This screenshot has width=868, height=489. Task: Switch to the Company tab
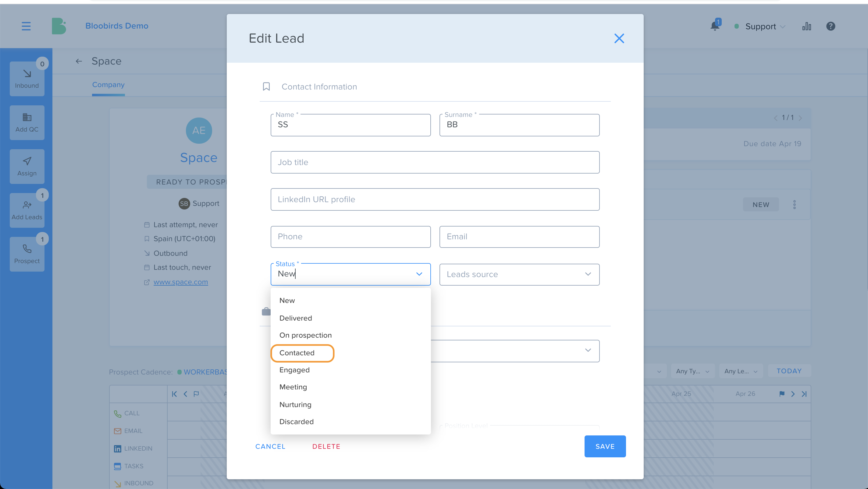coord(108,85)
